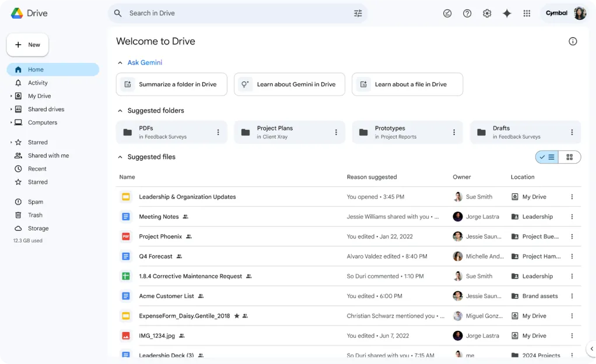Expand the My Drive tree
Screen dimensions: 596x364
tap(11, 96)
